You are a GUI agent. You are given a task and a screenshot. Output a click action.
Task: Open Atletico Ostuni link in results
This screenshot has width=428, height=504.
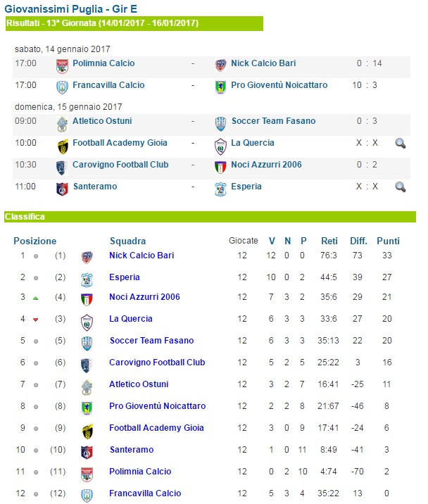pos(102,121)
